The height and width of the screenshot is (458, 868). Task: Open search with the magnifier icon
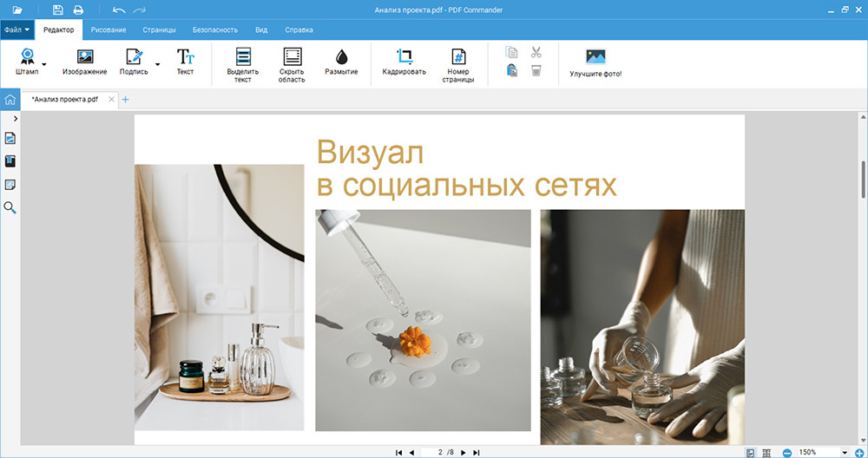click(x=10, y=208)
